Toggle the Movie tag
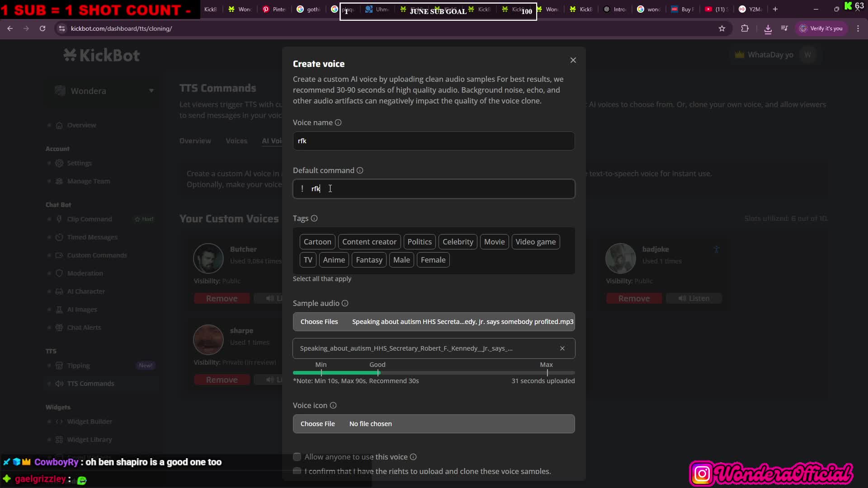This screenshot has width=868, height=488. pos(495,242)
